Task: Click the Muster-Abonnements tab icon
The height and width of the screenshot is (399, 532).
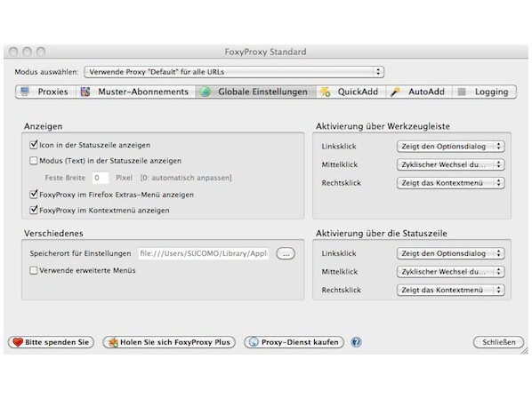Action: [x=85, y=92]
